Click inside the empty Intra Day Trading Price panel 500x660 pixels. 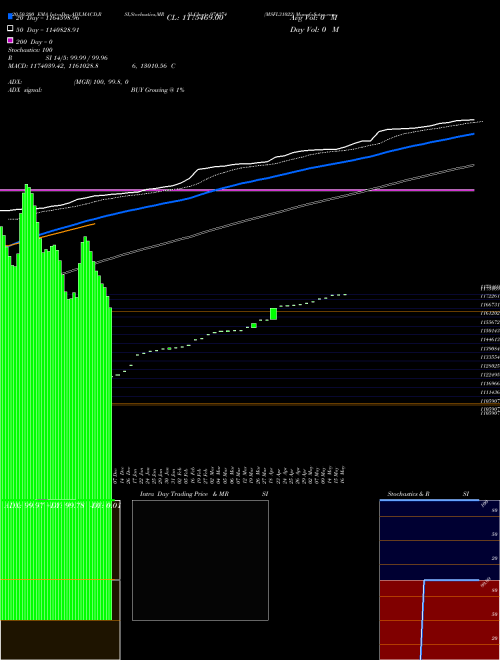tap(200, 560)
